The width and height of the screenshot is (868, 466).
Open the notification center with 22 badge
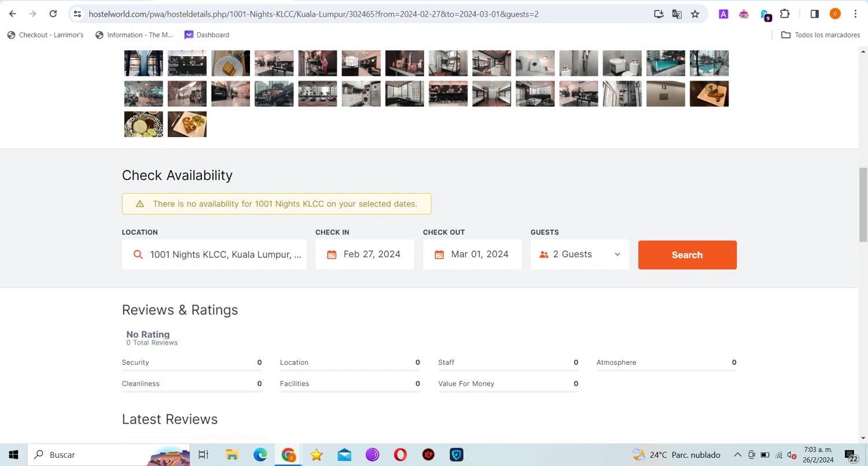[851, 456]
